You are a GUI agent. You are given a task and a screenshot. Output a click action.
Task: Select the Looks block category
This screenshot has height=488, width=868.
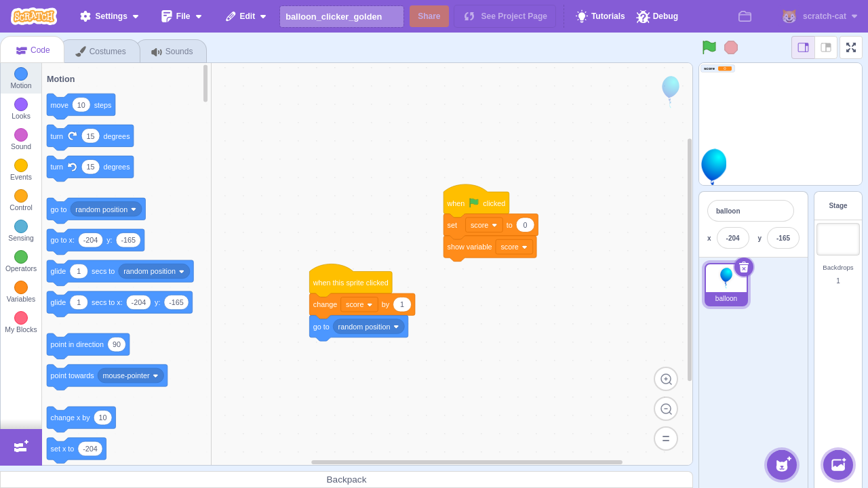(x=21, y=108)
